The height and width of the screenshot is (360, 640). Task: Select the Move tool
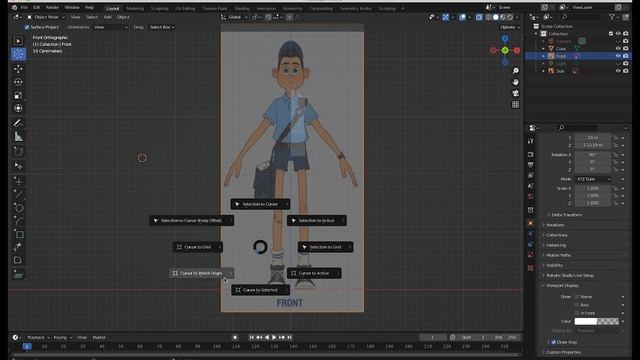pos(18,69)
